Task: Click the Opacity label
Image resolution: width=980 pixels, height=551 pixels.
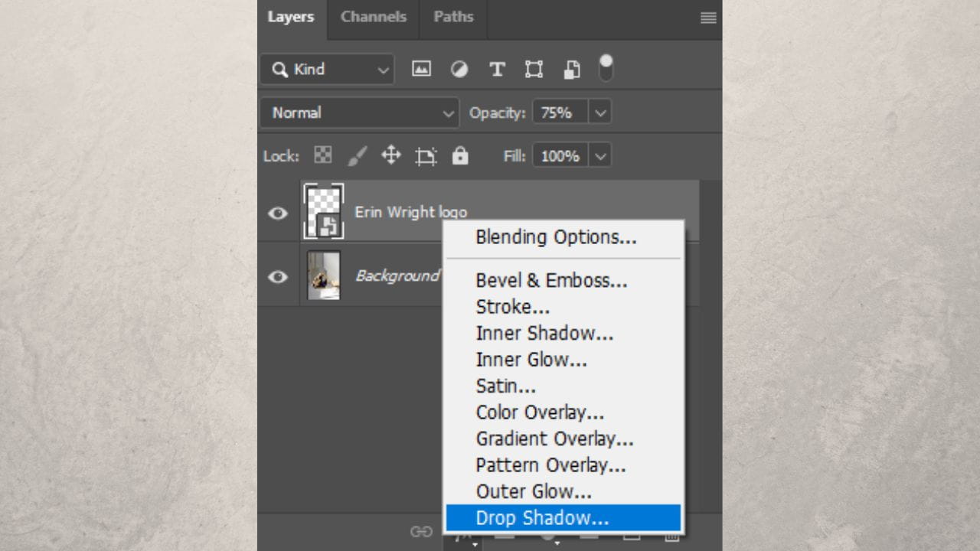Action: pyautogui.click(x=498, y=112)
